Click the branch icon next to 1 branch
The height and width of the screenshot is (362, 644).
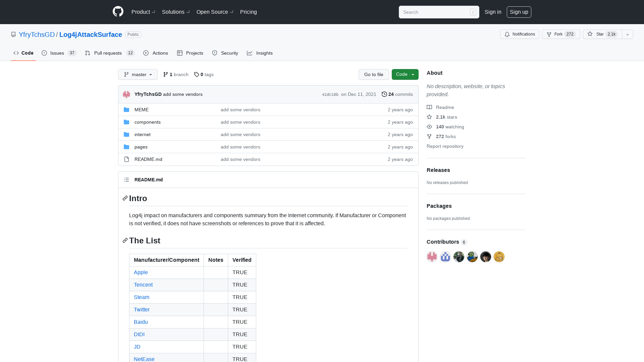point(166,74)
